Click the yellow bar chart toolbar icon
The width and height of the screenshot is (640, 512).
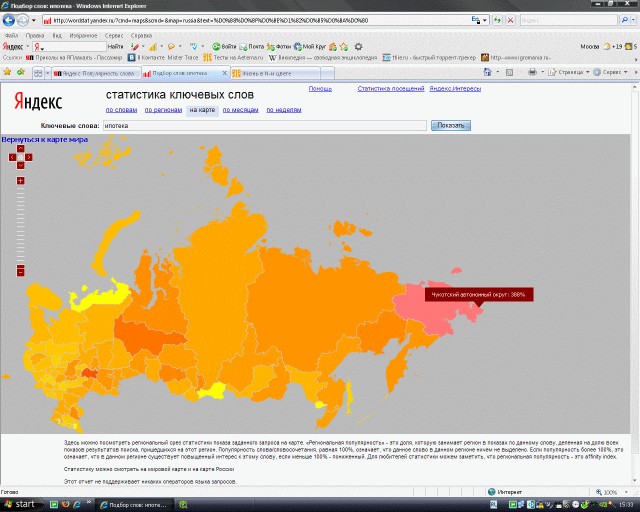(x=153, y=47)
